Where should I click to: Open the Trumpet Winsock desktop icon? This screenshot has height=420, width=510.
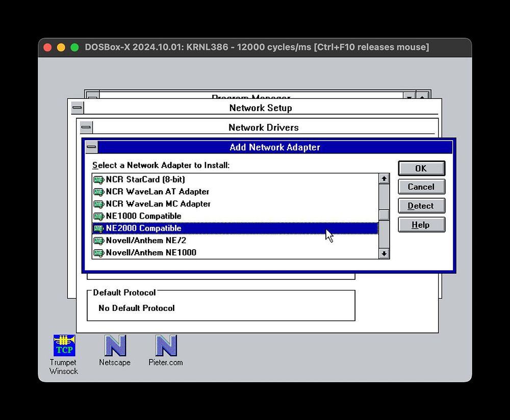click(x=64, y=345)
